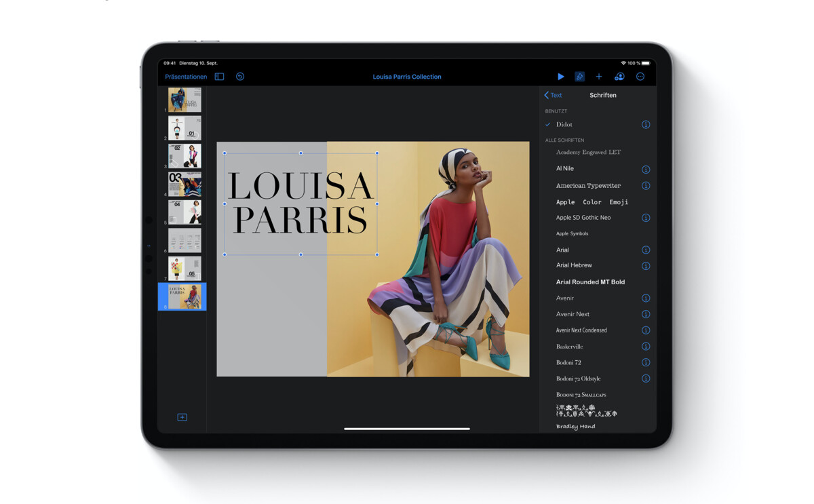Open slide 1 thumbnail
Image resolution: width=814 pixels, height=504 pixels.
pos(185,100)
